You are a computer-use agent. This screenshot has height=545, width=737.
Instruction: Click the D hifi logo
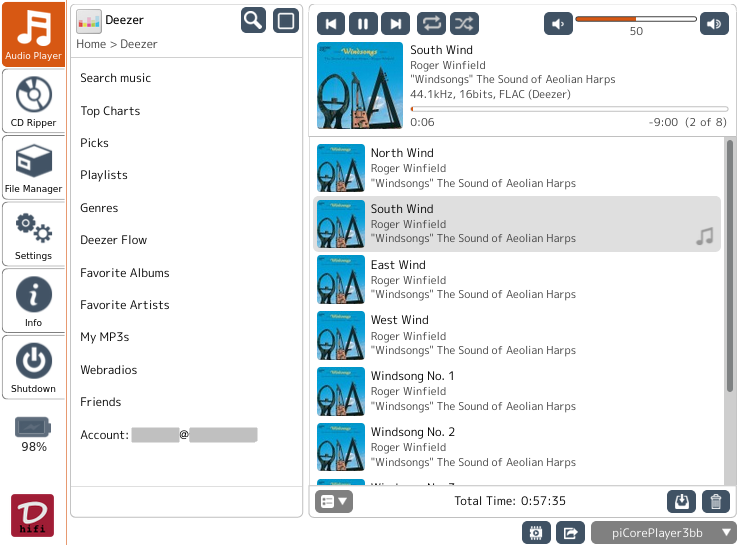(32, 515)
